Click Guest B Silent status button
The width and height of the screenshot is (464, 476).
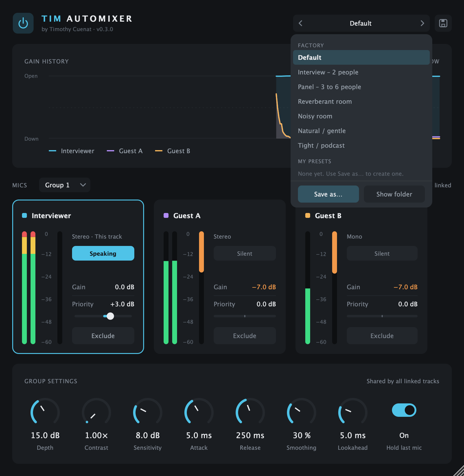382,253
